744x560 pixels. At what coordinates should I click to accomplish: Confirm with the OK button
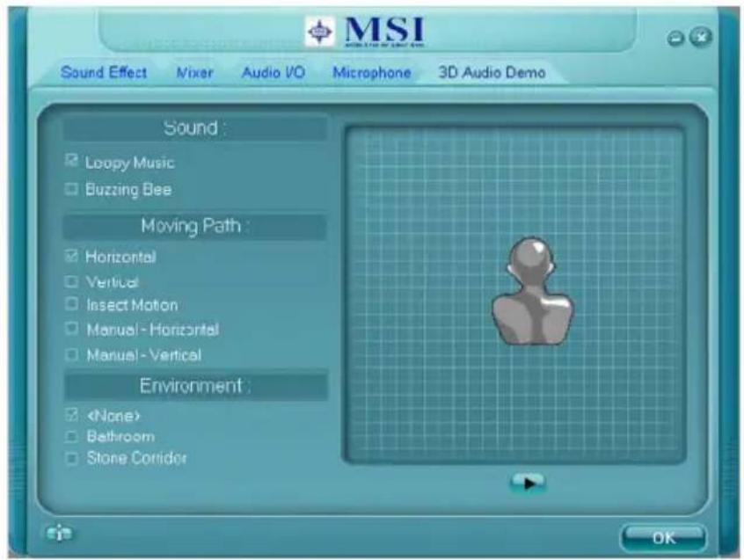pyautogui.click(x=663, y=538)
